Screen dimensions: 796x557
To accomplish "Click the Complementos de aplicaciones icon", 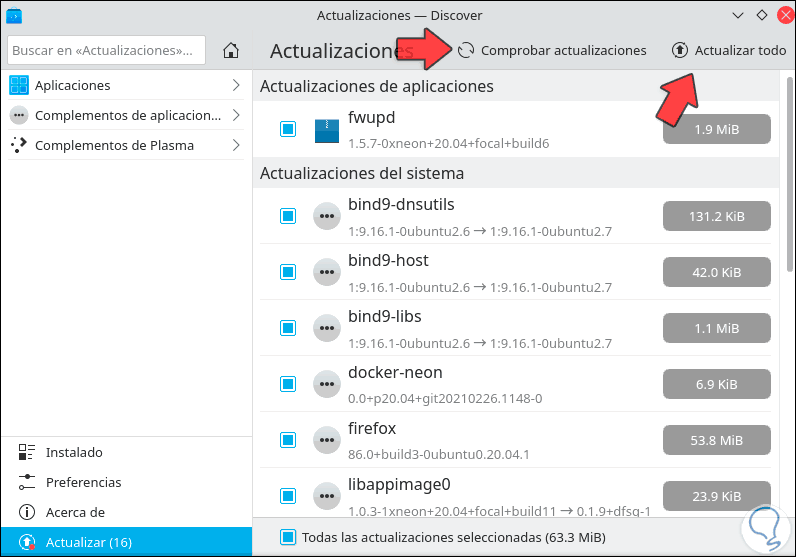I will coord(19,115).
